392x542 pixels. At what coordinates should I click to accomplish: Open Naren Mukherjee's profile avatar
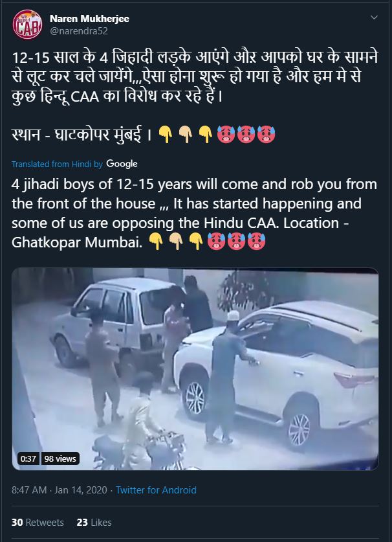tap(27, 24)
